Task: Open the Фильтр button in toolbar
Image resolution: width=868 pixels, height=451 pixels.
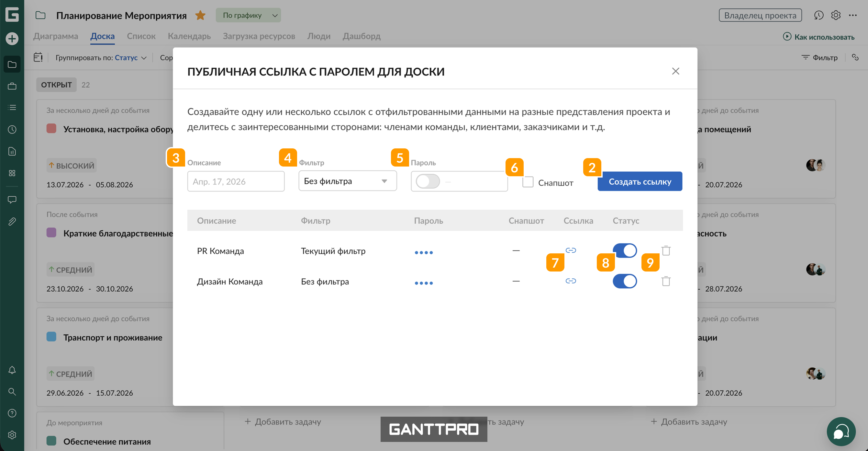Action: [819, 58]
